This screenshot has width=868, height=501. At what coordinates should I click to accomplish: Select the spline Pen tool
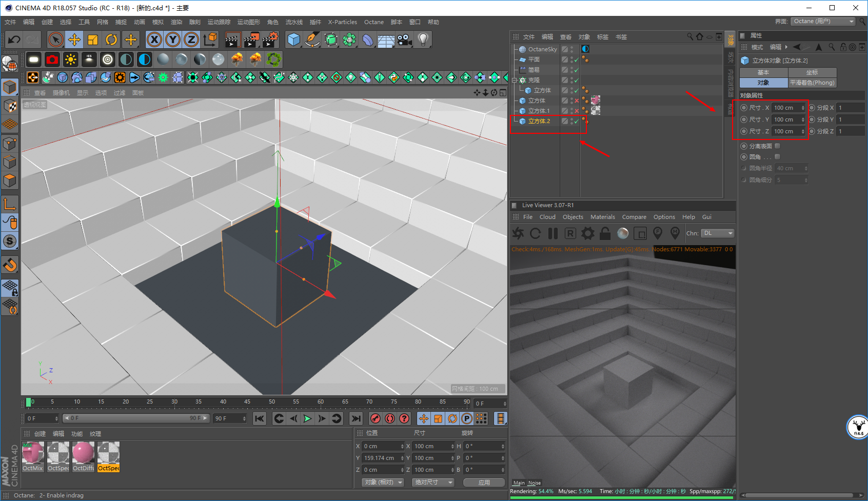tap(312, 39)
